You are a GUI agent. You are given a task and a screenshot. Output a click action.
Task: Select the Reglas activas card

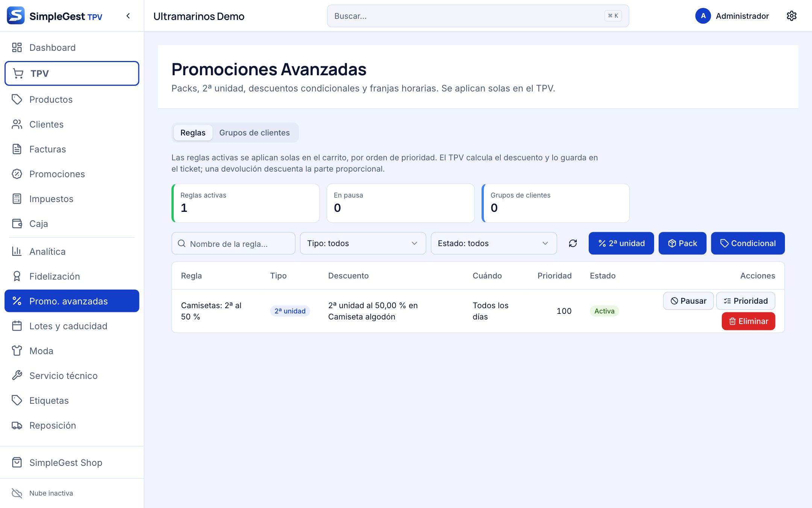coord(245,203)
